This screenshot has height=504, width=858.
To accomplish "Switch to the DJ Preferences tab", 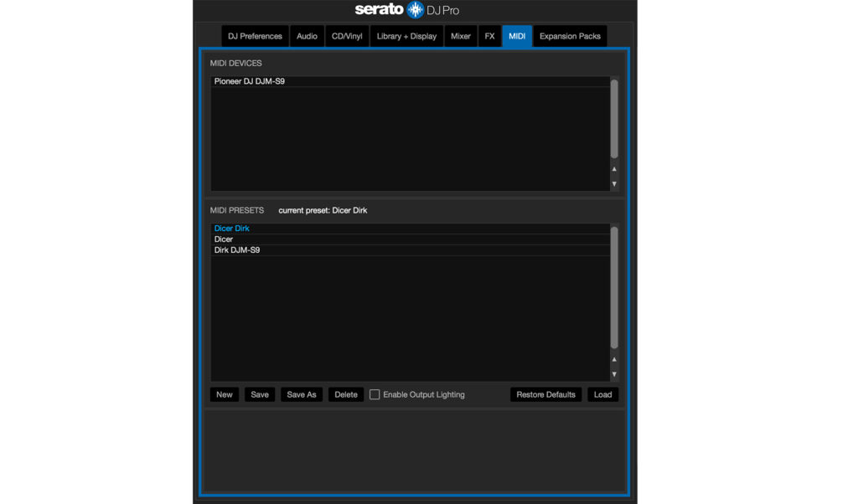I will (254, 36).
